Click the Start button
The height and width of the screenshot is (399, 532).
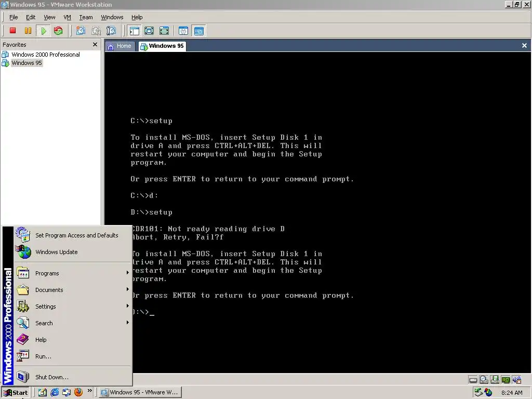15,393
